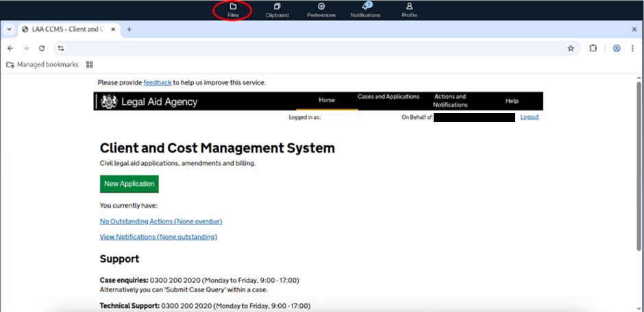Bookmark this page with star icon
This screenshot has height=312, width=644.
[x=571, y=49]
